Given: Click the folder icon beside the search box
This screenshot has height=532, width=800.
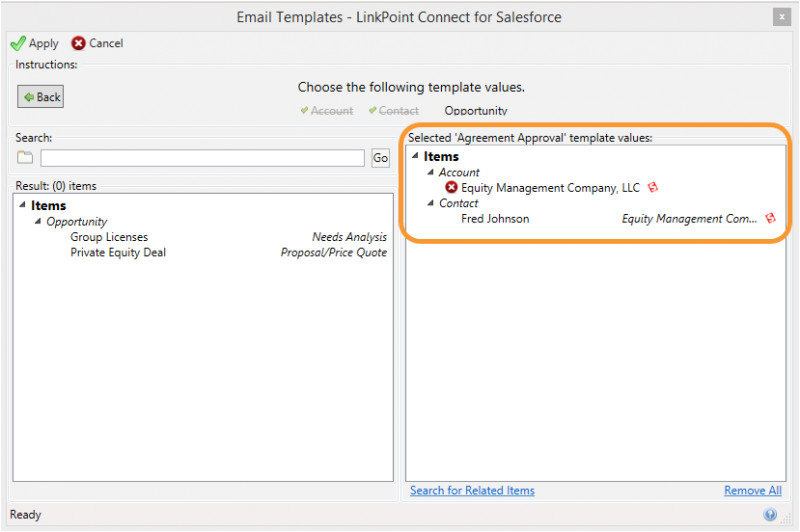Looking at the screenshot, I should tap(24, 157).
